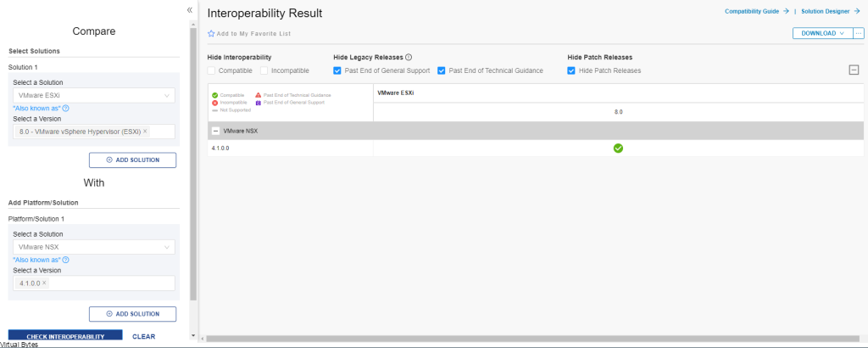Collapse the left Compare panel with the double chevron
The width and height of the screenshot is (868, 348).
190,10
